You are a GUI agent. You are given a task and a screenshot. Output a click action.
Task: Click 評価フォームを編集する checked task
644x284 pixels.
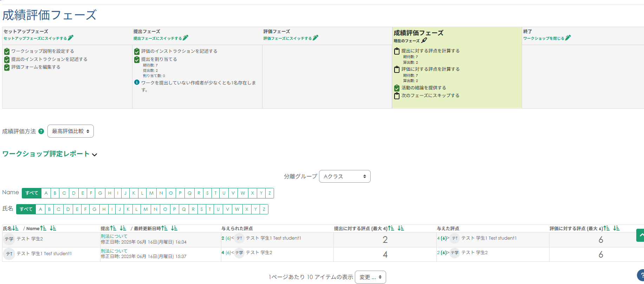tap(35, 67)
